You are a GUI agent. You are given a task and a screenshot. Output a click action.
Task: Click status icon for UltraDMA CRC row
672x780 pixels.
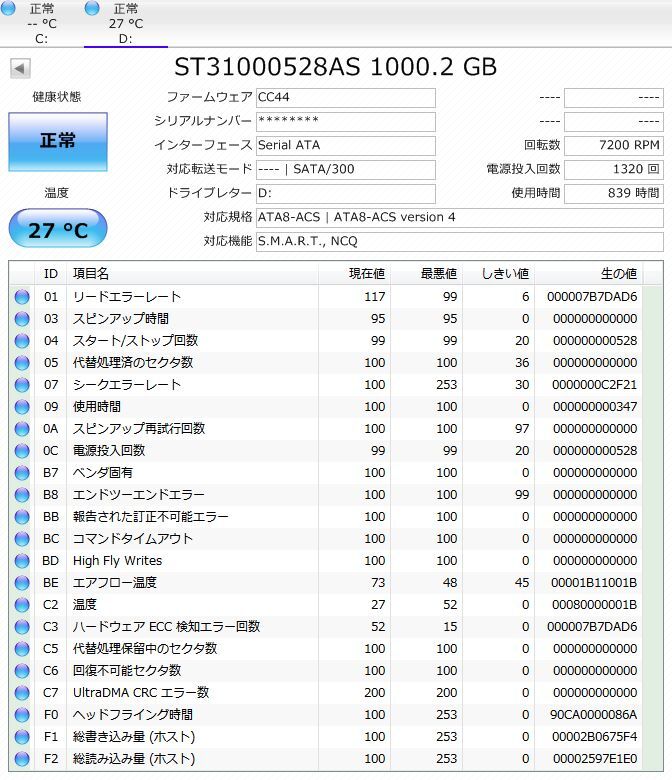[22, 693]
